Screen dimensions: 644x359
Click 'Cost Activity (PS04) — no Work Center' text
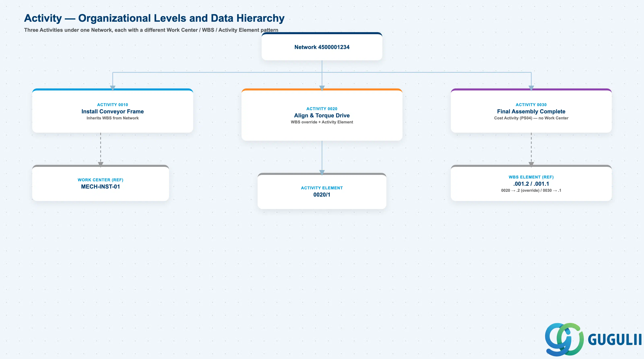531,118
